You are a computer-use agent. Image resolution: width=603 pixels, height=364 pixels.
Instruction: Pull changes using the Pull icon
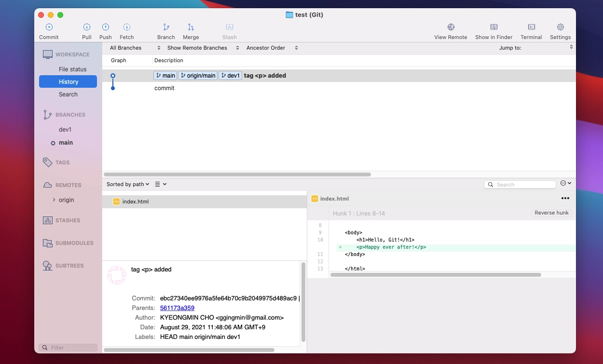87,27
